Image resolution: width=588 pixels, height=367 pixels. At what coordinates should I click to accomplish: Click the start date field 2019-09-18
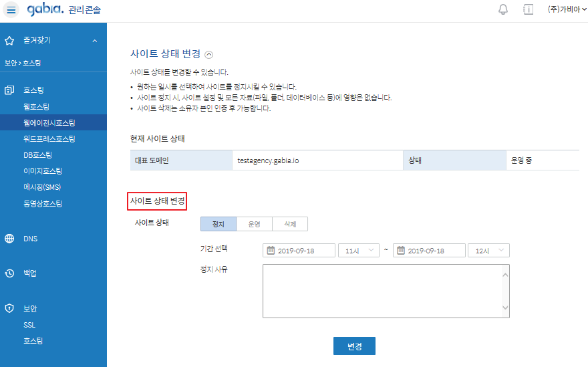(299, 250)
